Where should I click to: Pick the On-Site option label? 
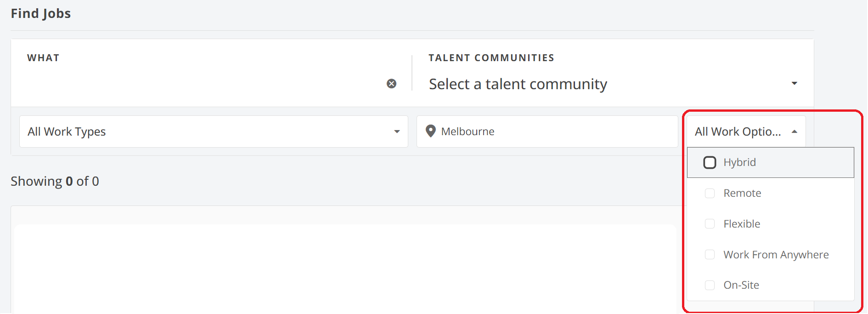click(x=741, y=285)
